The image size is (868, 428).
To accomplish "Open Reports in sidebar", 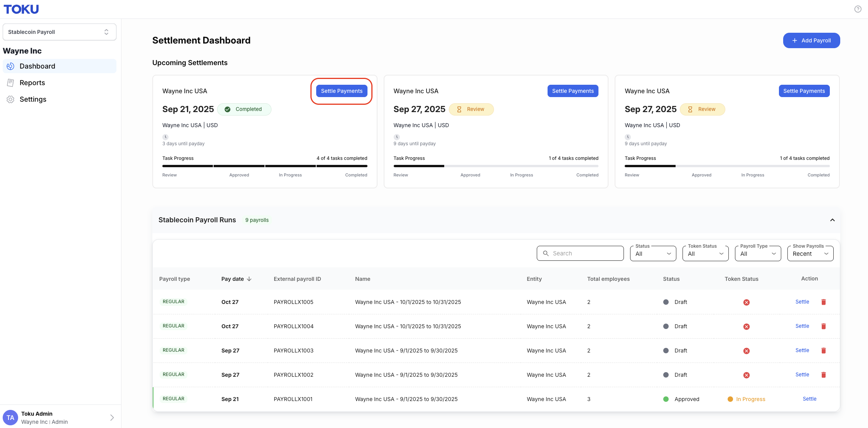I will (59, 83).
